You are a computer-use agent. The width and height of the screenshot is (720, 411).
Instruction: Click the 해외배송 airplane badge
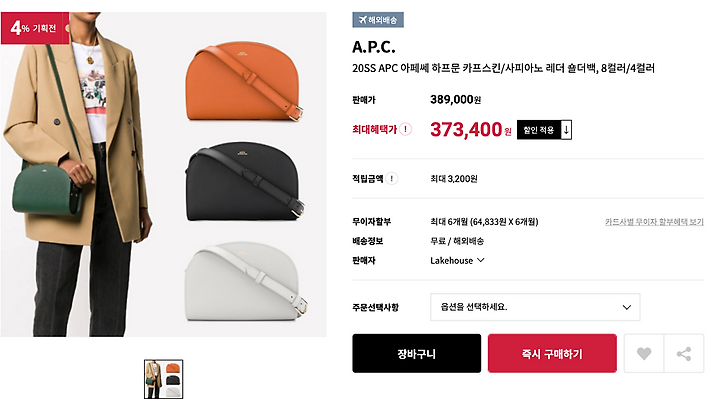coord(378,20)
